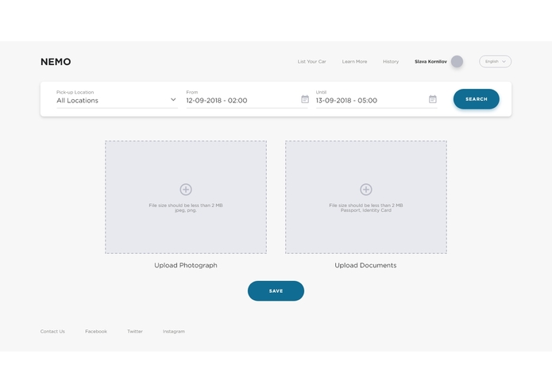Open the From date calendar icon
Image resolution: width=552 pixels, height=392 pixels.
(305, 99)
